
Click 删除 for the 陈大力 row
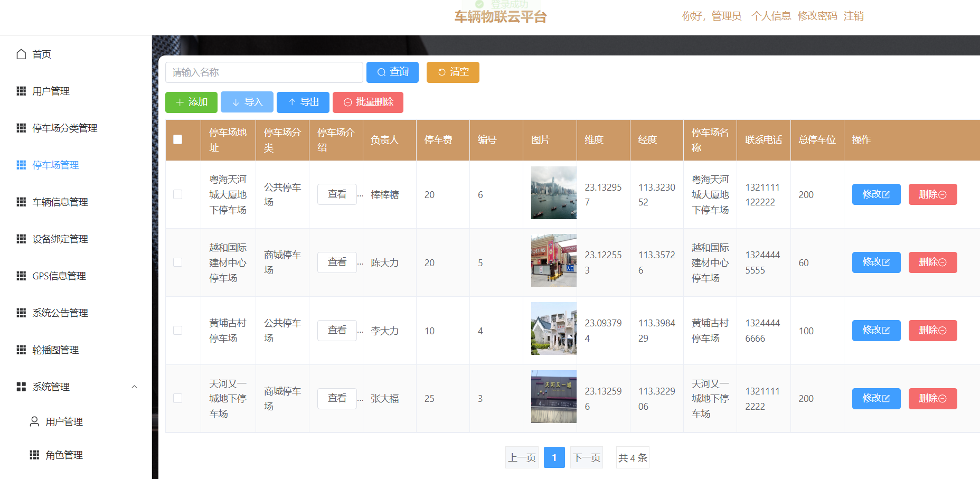(x=933, y=262)
